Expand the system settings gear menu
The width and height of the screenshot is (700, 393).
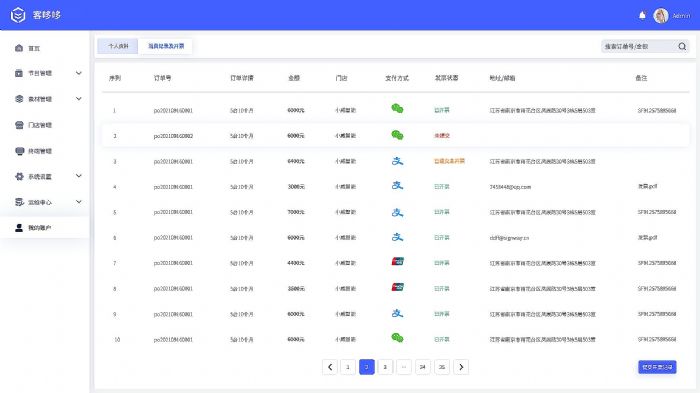click(79, 176)
